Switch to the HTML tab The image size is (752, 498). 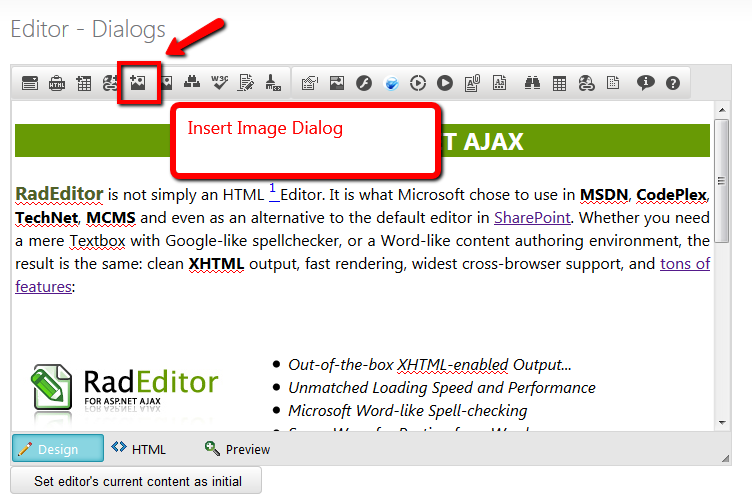point(139,449)
